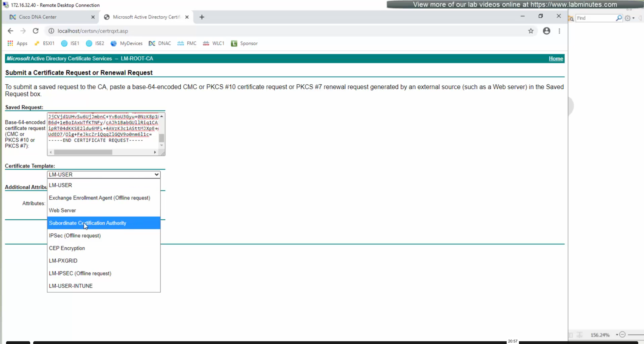Close the Microsoft Active Directory tab

coord(187,17)
